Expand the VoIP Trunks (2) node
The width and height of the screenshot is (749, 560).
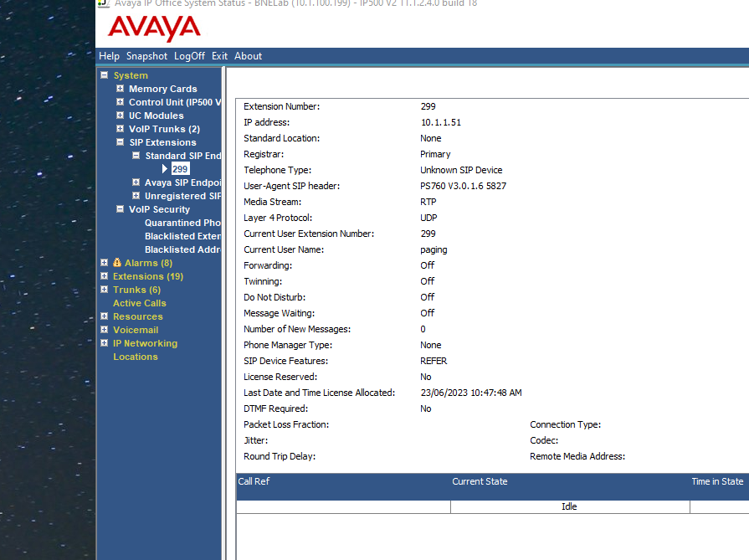pos(120,129)
